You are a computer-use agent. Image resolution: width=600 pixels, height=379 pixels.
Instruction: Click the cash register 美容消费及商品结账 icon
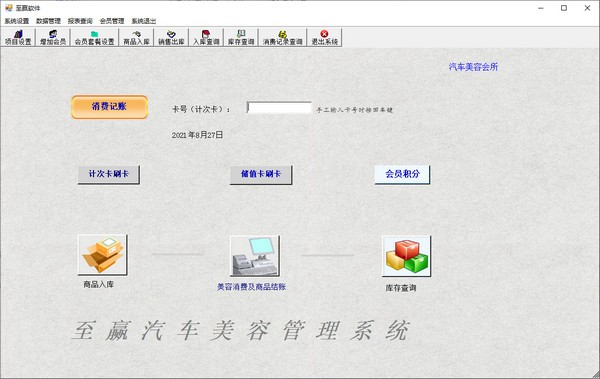(x=254, y=256)
